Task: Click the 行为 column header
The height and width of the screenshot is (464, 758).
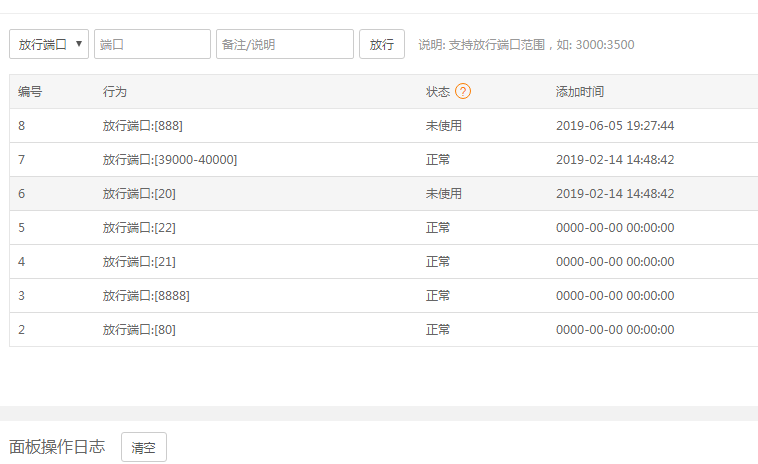Action: coord(115,91)
